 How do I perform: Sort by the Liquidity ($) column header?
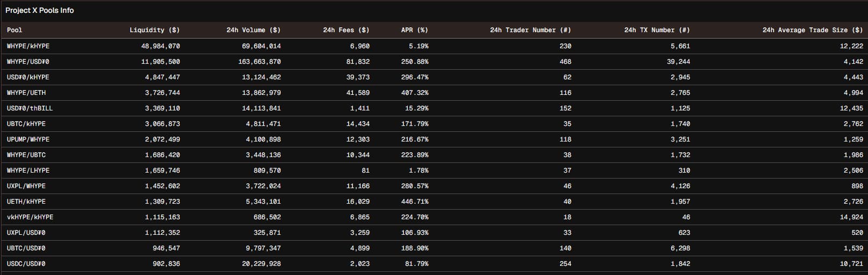[155, 30]
